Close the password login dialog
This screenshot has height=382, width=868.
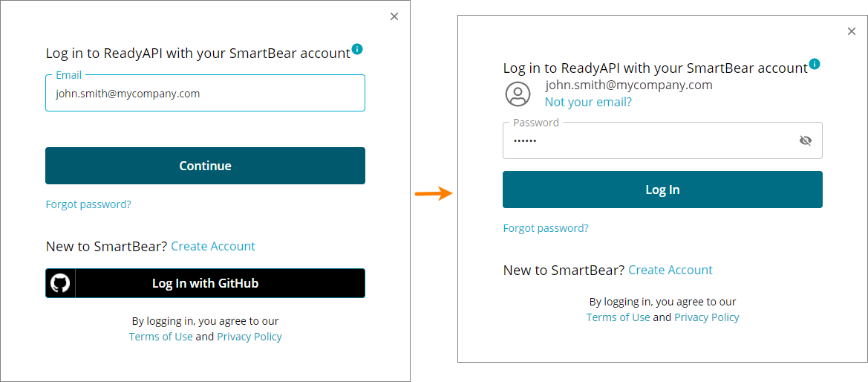pos(852,31)
